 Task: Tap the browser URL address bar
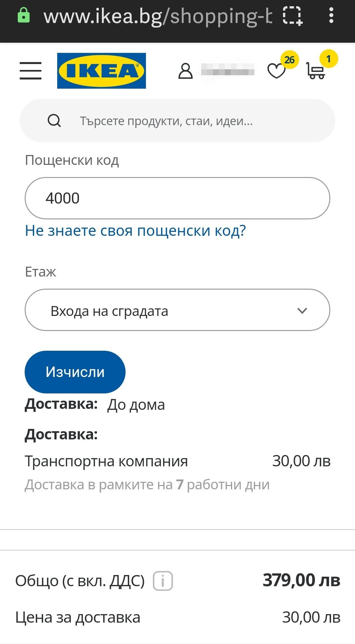point(158,16)
